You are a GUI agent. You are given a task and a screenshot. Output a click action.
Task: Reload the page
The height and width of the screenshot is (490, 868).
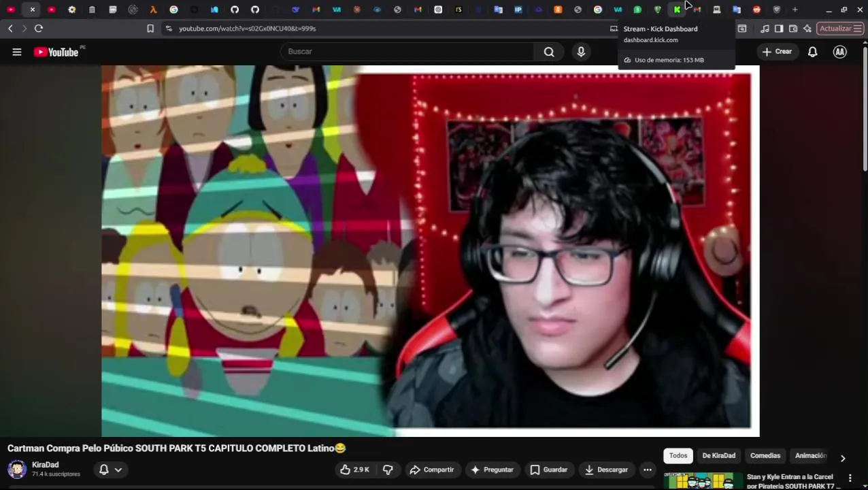(39, 29)
